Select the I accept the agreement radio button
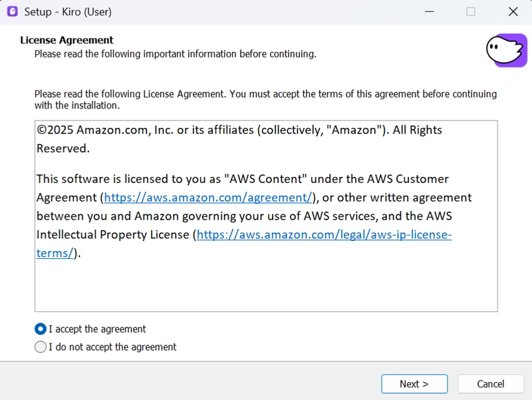Screen dimensions: 532x400 (x=41, y=329)
